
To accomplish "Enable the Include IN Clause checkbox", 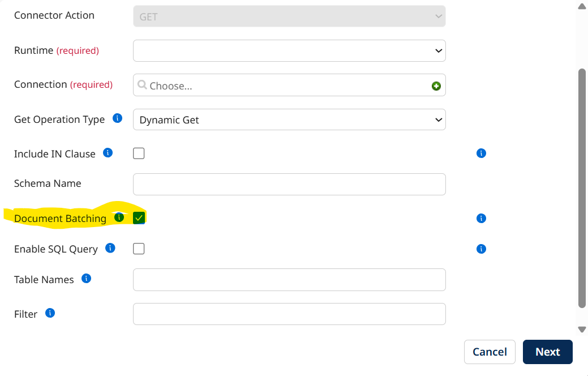I will (139, 153).
